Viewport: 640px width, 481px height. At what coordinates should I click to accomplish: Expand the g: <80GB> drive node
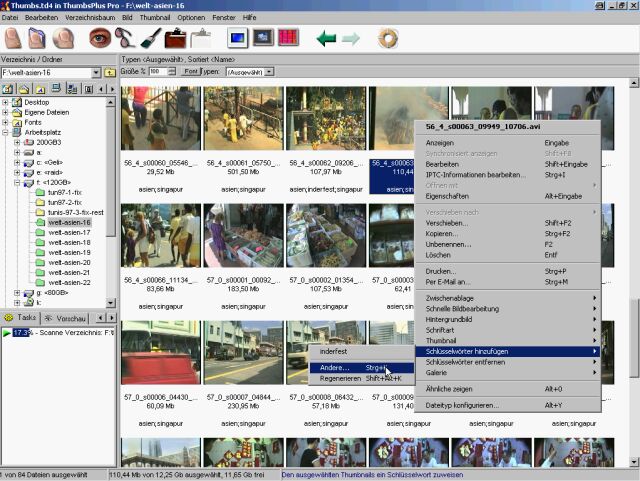[17, 293]
